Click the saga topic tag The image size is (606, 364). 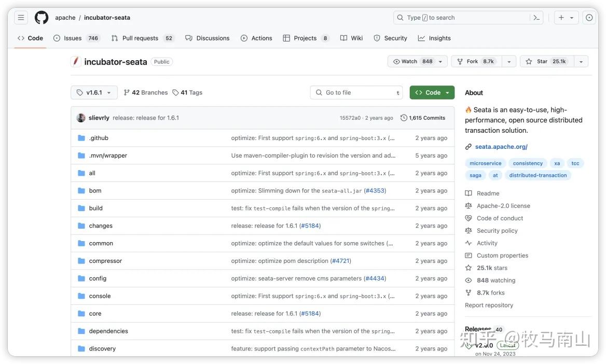[475, 175]
